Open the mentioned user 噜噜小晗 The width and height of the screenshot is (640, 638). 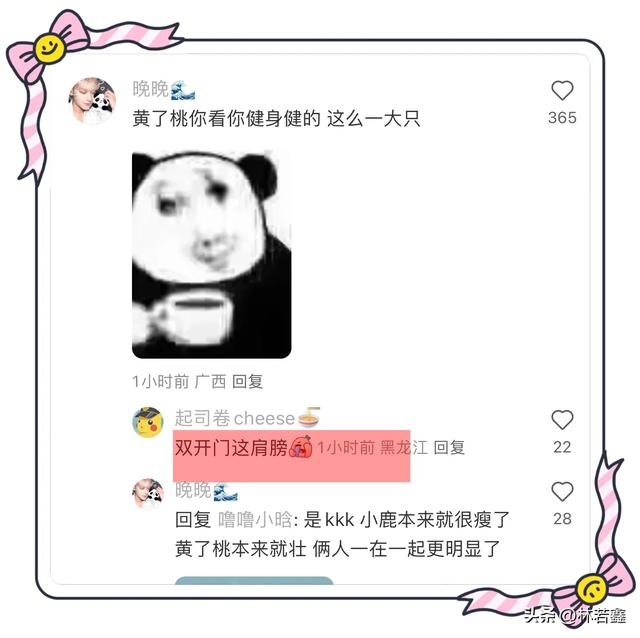(255, 520)
